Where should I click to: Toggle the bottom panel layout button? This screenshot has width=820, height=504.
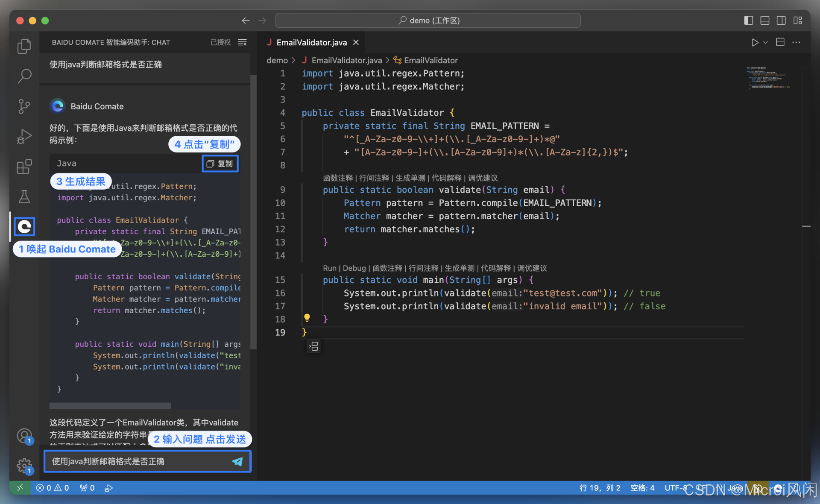(x=765, y=21)
